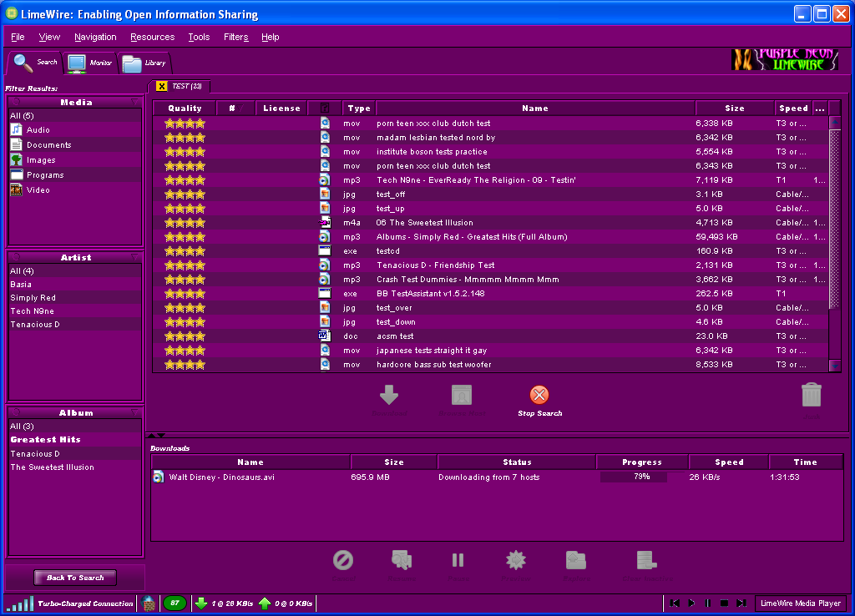Sort results by the Quality column
The height and width of the screenshot is (616, 855).
tap(185, 108)
